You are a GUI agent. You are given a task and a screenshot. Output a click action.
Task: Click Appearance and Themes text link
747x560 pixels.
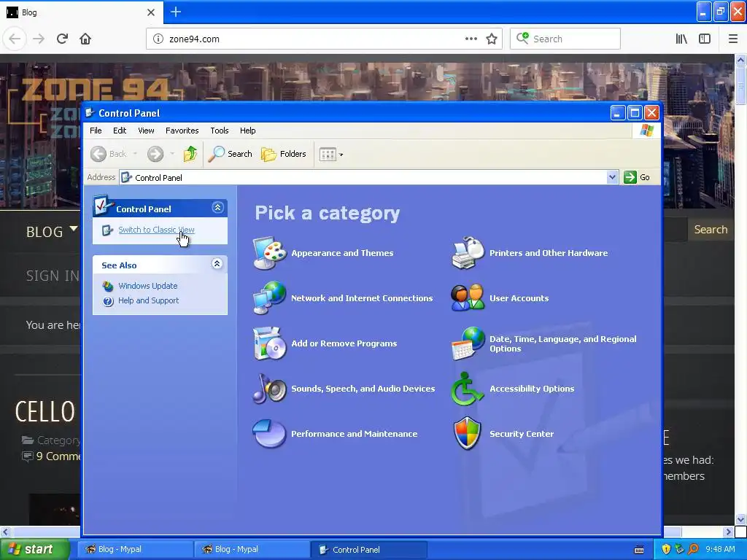pos(343,253)
